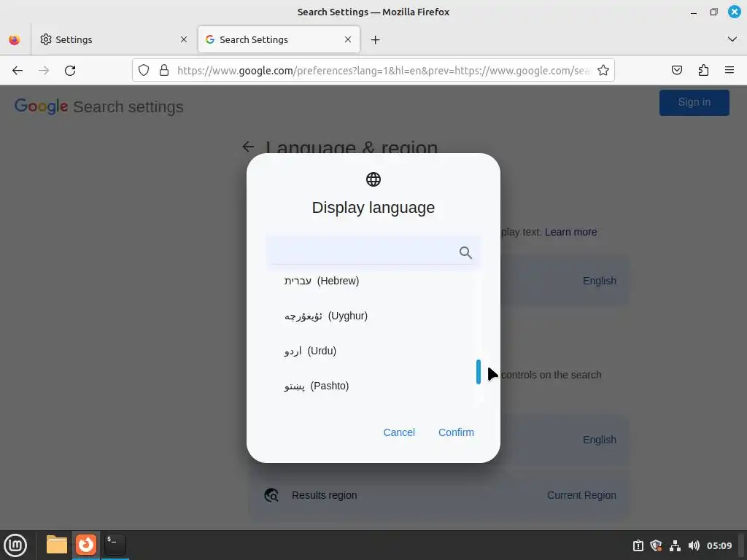Viewport: 747px width, 560px height.
Task: Open the Learn more link
Action: click(x=570, y=232)
